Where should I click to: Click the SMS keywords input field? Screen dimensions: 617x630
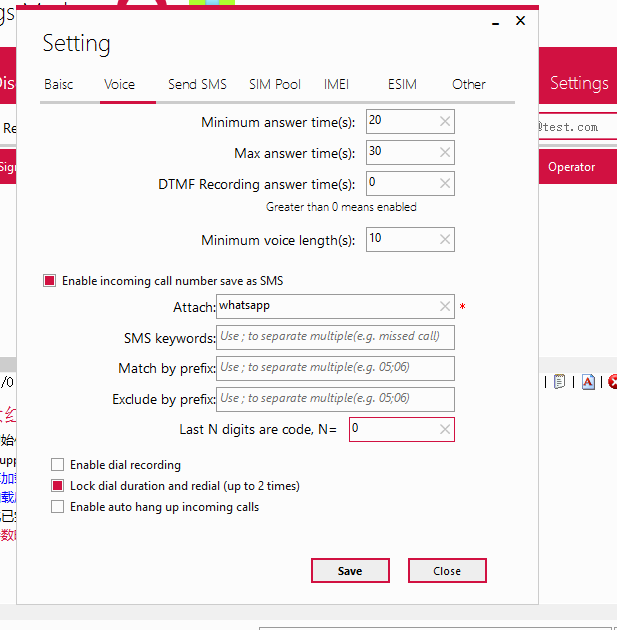[335, 338]
